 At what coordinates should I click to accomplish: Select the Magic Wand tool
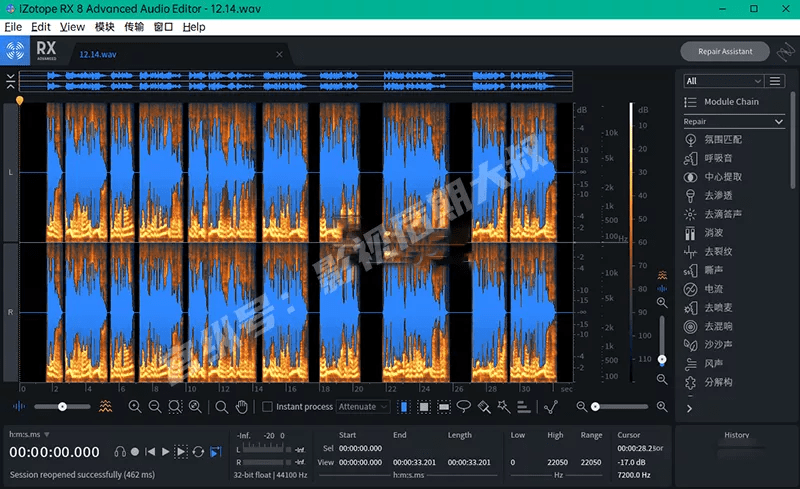(x=504, y=406)
